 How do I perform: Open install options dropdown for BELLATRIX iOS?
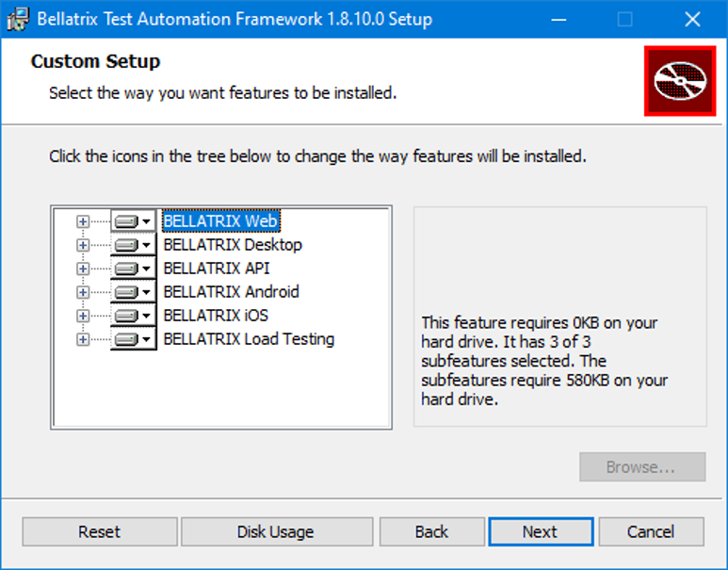(133, 316)
